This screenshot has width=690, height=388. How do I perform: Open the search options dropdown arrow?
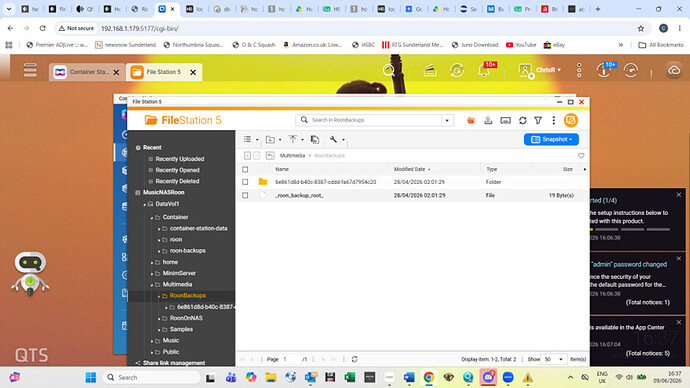coord(447,120)
